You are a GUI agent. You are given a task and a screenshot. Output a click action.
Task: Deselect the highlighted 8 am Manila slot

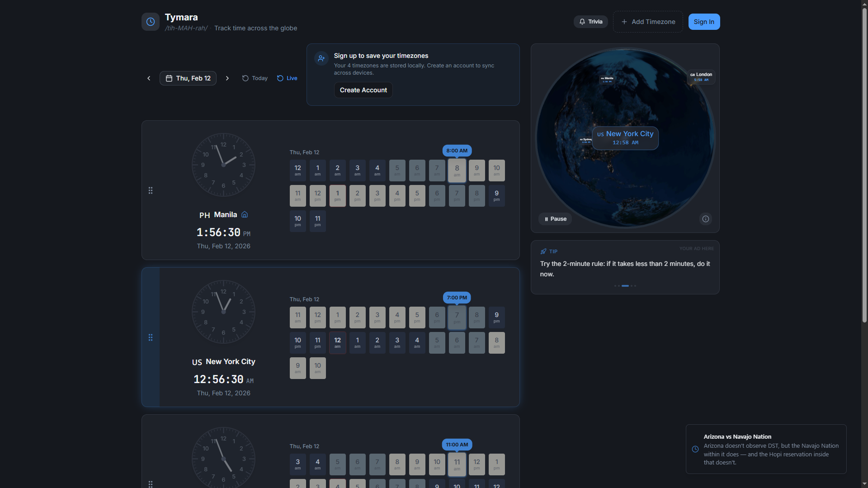(x=457, y=170)
